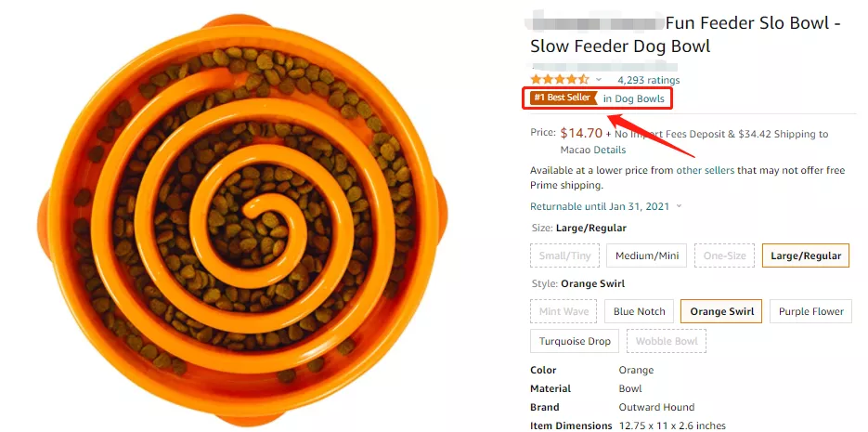Select the Medium/Mini size option
The height and width of the screenshot is (432, 868).
[646, 255]
